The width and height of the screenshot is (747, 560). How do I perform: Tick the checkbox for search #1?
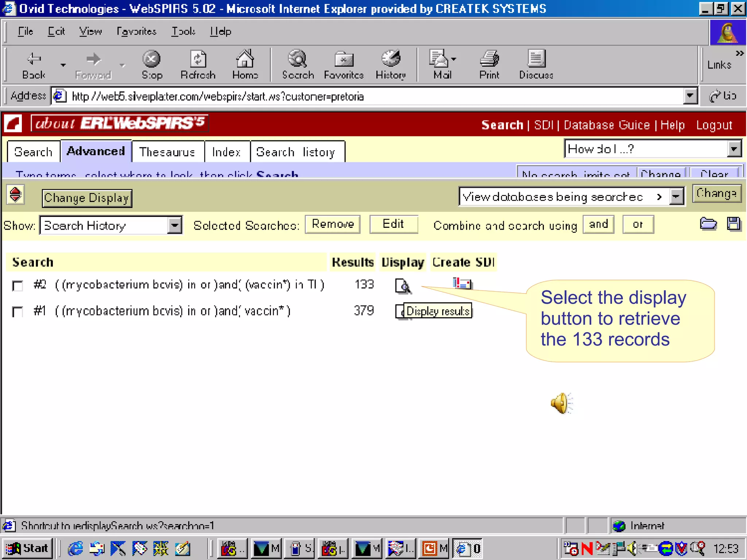[17, 312]
